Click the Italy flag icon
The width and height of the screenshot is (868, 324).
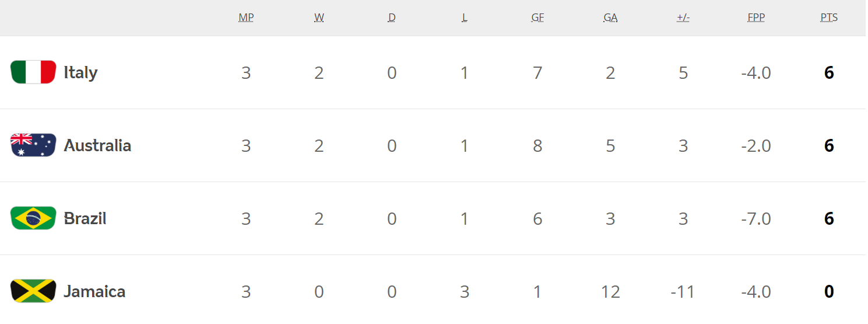pos(33,72)
